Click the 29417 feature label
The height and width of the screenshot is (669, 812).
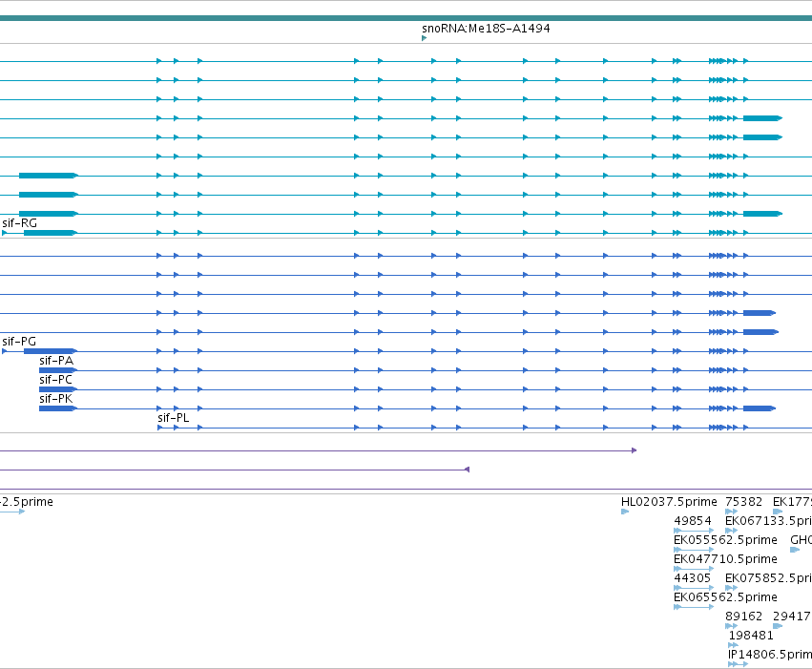coord(792,617)
